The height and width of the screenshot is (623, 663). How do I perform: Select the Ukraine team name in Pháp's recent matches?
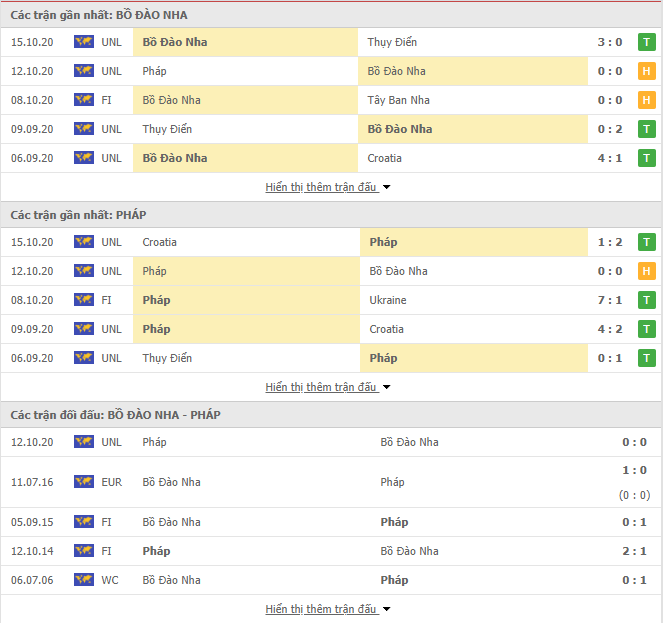[388, 300]
